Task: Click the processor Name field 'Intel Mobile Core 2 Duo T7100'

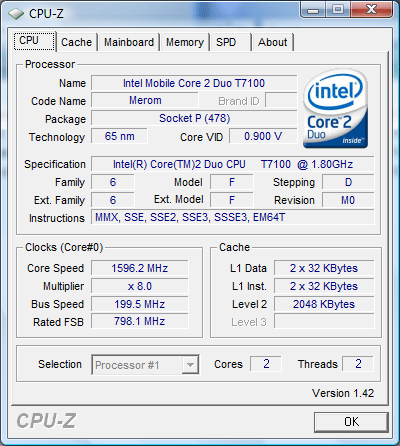Action: point(194,83)
